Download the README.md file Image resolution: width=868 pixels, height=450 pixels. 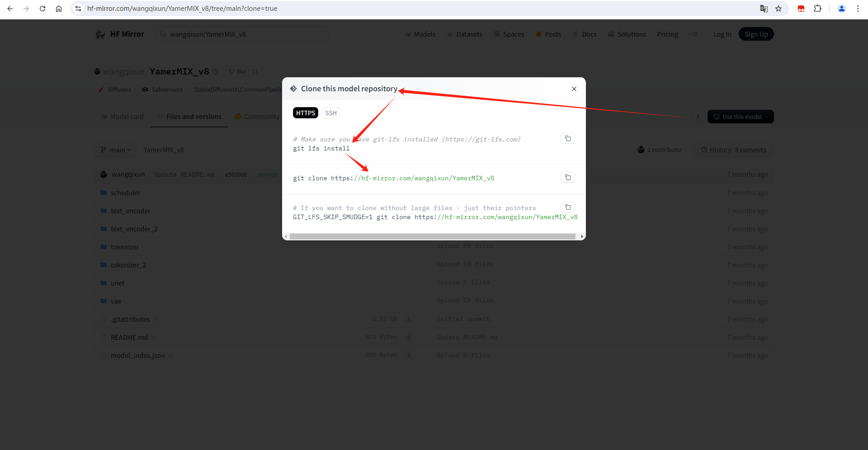point(409,337)
